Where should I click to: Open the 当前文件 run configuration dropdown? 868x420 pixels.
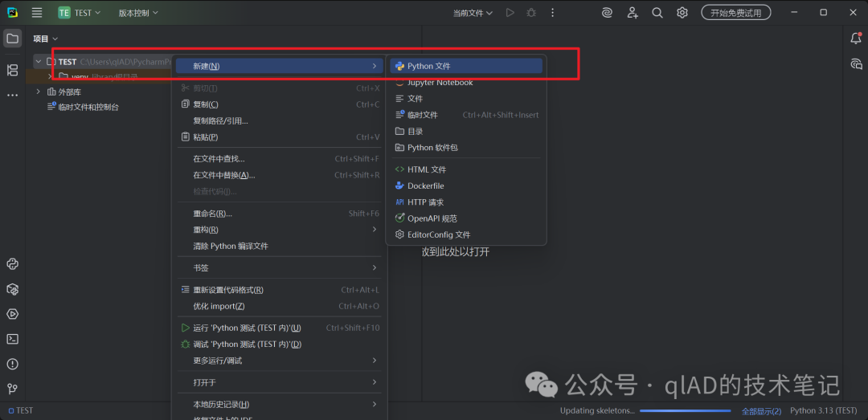click(x=473, y=13)
